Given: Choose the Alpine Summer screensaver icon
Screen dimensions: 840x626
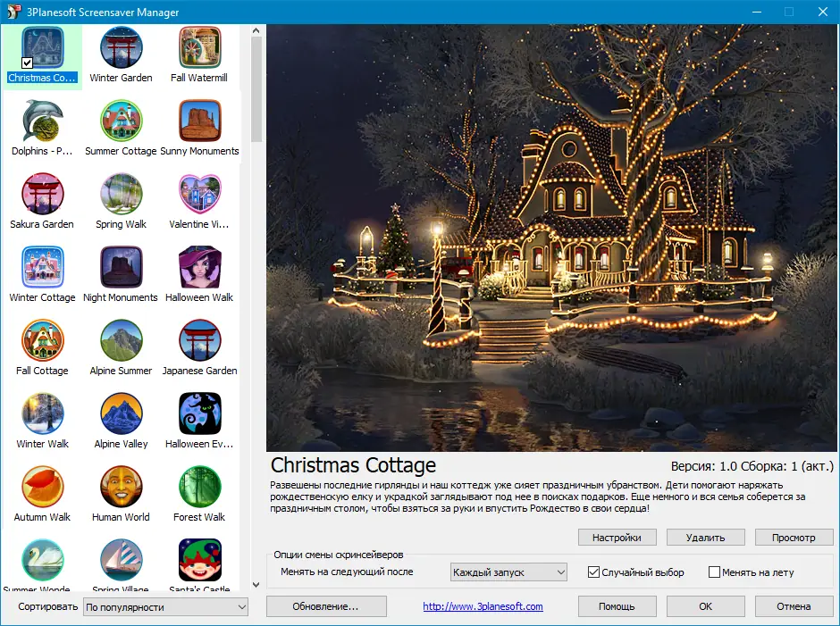Looking at the screenshot, I should [x=121, y=340].
